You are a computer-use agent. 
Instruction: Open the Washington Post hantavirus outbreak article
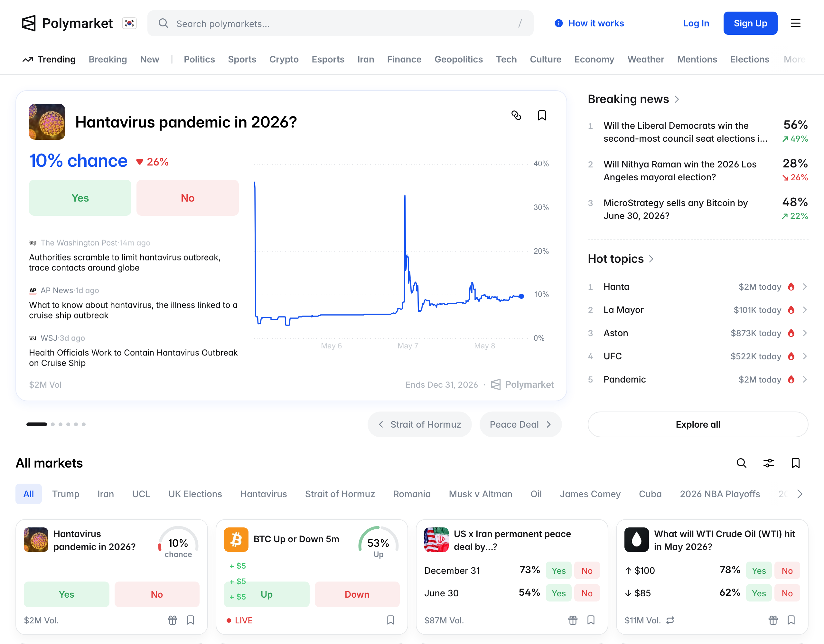(134, 256)
